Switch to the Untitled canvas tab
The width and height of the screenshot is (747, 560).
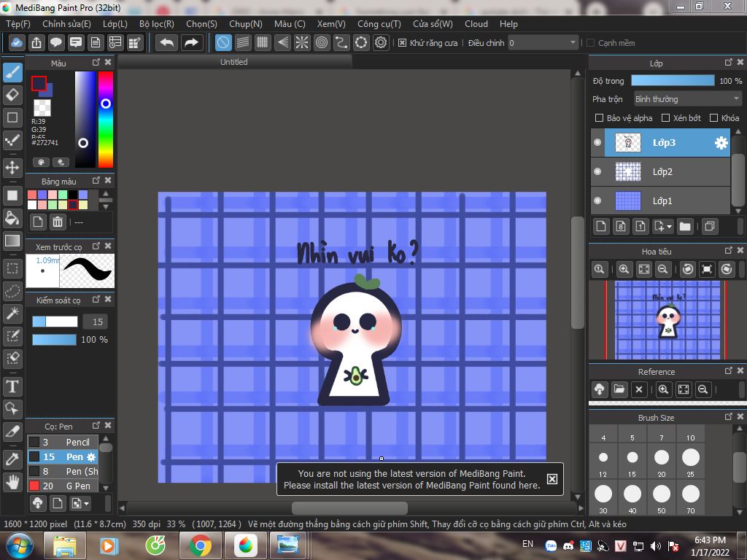(234, 62)
